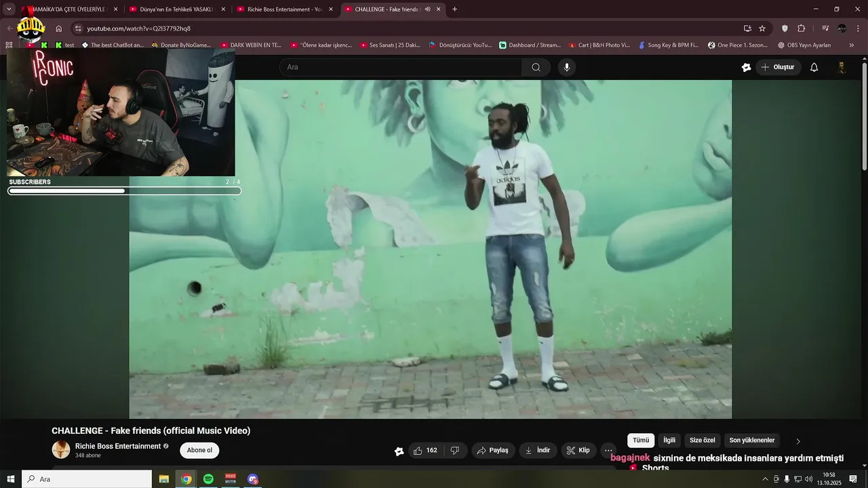Dislike the video
The image size is (868, 488).
tap(455, 450)
